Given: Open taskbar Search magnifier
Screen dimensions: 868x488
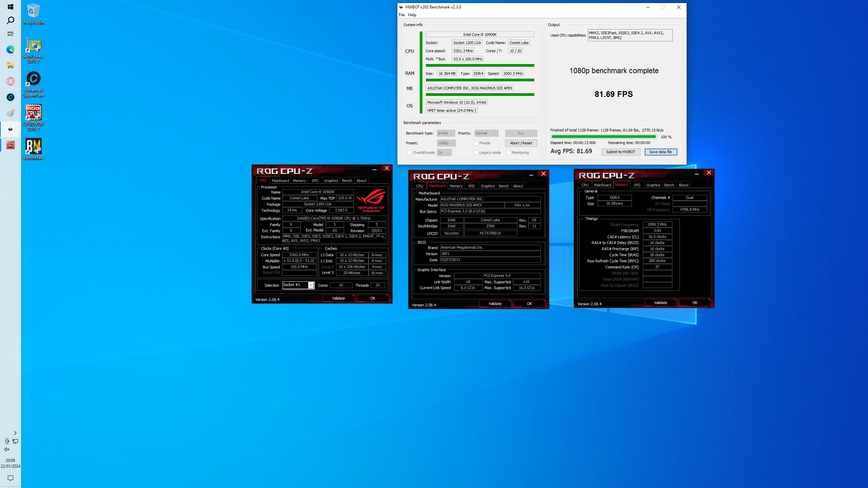Looking at the screenshot, I should (11, 20).
